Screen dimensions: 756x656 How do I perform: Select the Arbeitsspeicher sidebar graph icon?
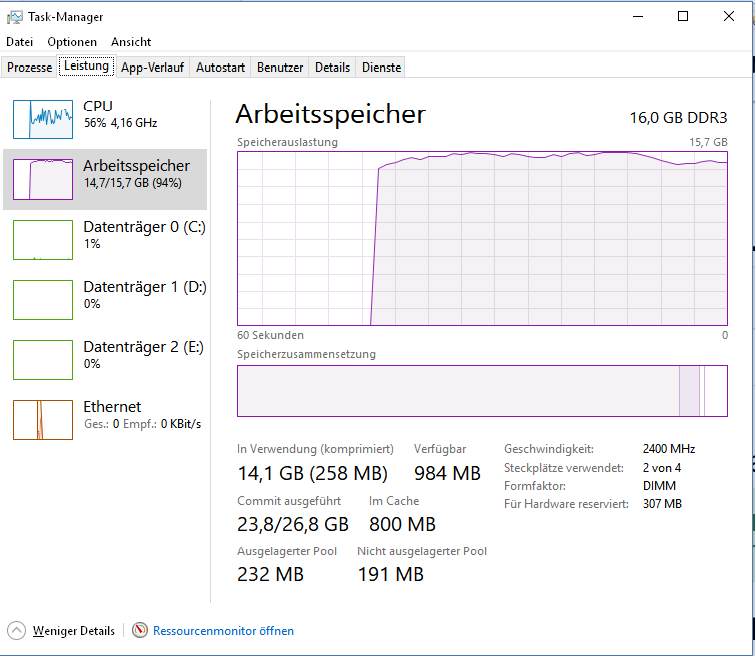click(x=43, y=179)
